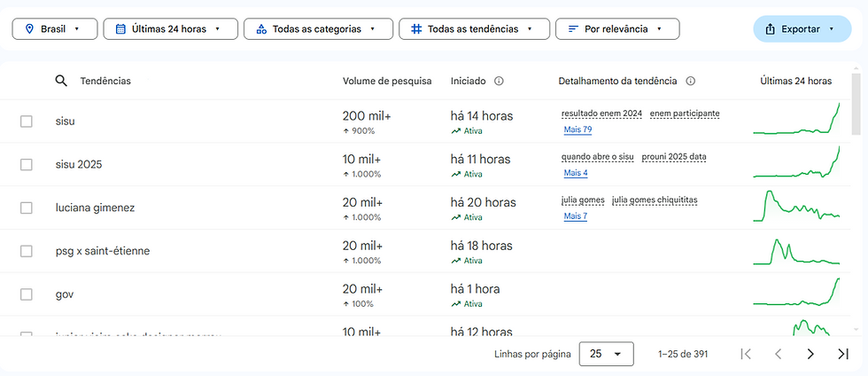Click the psg x saint-étienne trend name
The image size is (868, 376).
pos(103,251)
